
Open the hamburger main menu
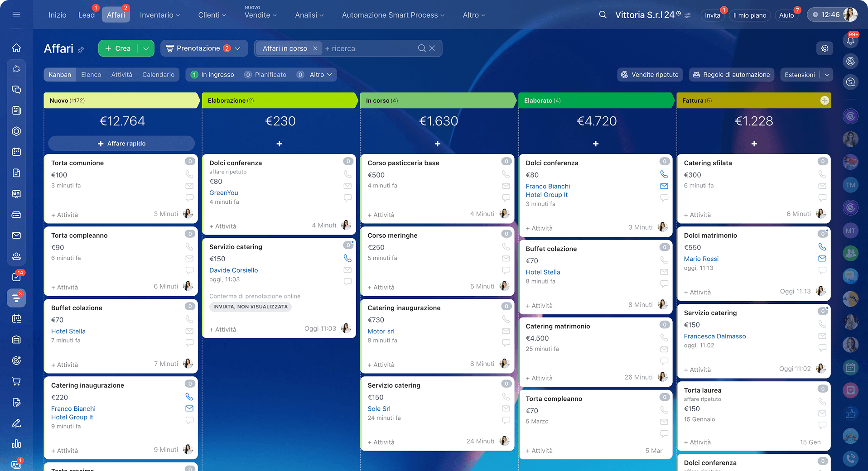pyautogui.click(x=16, y=14)
